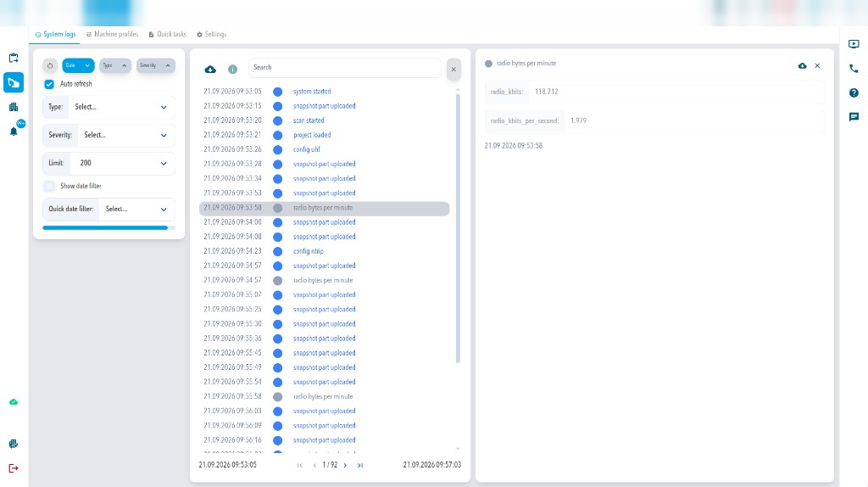Click the page indicator 1/92
This screenshot has width=868, height=487.
click(x=330, y=465)
